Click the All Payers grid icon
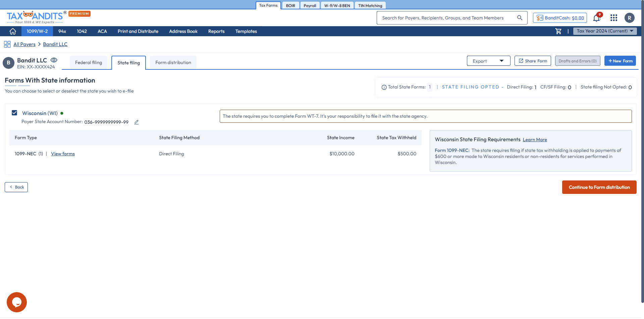 [7, 44]
